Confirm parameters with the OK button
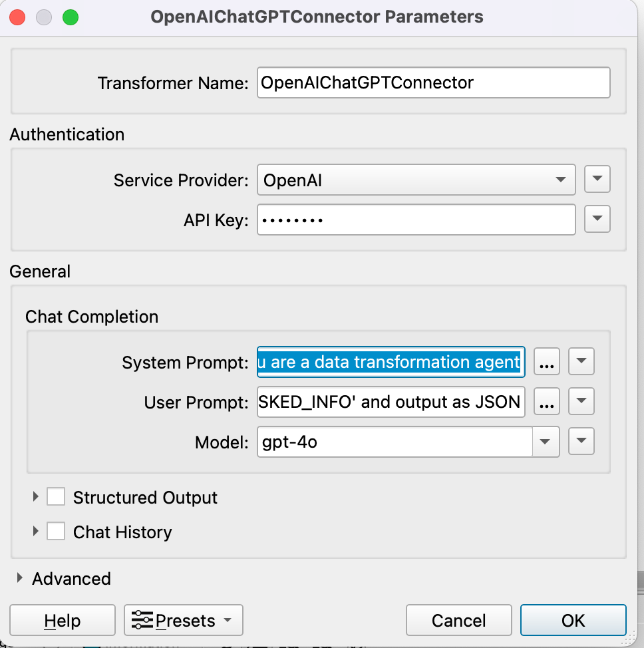The image size is (644, 648). [573, 621]
